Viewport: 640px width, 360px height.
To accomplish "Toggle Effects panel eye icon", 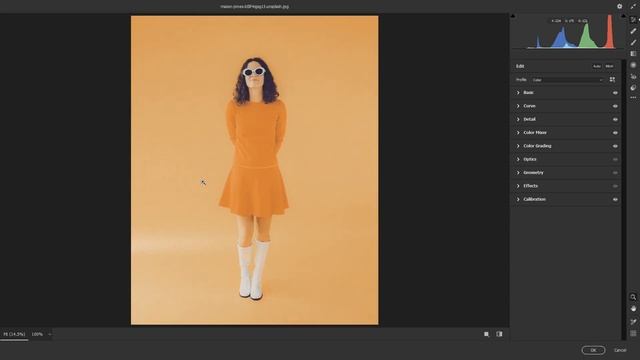I will [615, 186].
